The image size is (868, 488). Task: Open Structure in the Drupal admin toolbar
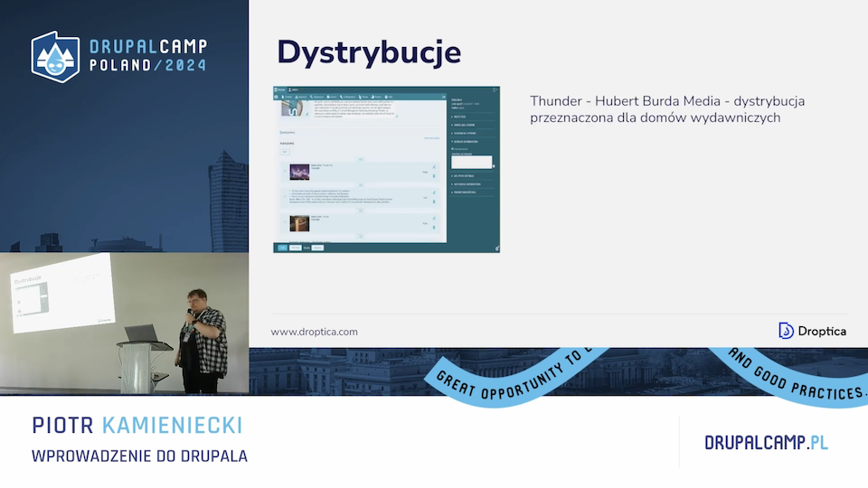tap(301, 97)
